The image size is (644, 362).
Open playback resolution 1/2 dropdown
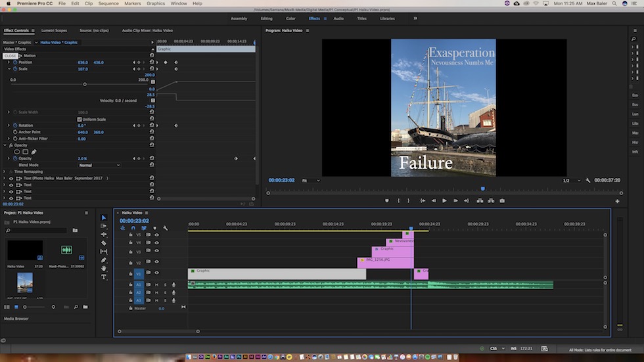click(571, 181)
